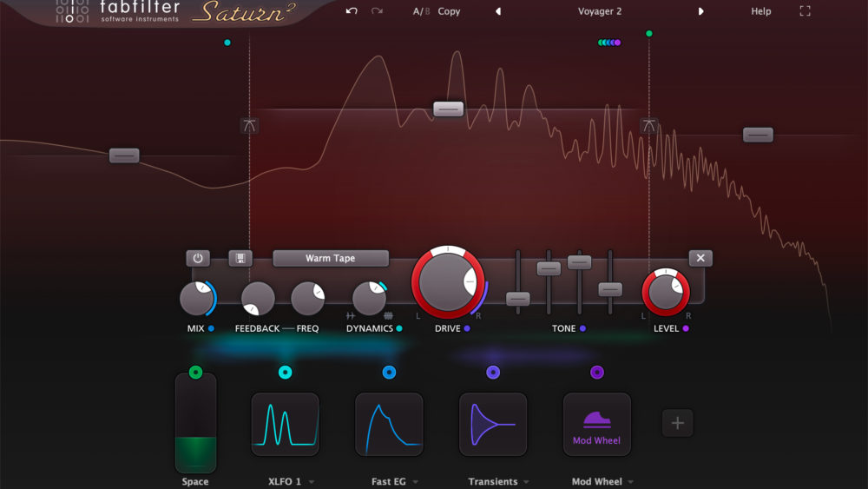Remove the band with X button
The height and width of the screenshot is (489, 868).
(700, 258)
